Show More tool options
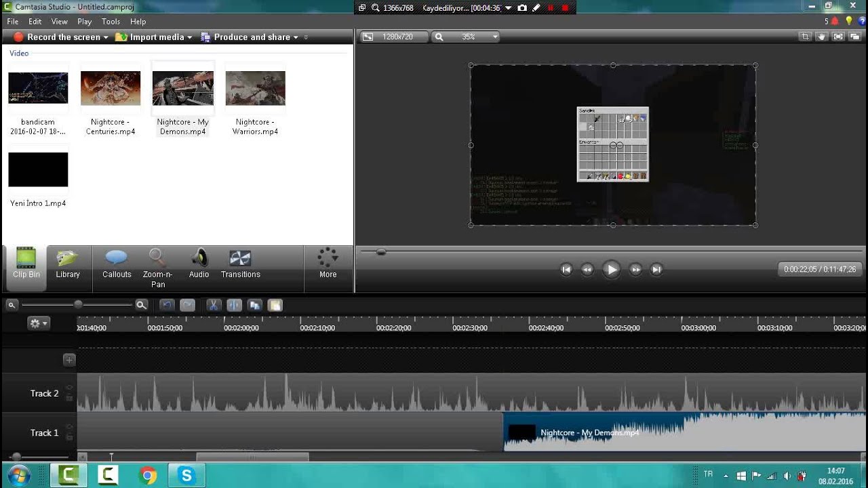Image resolution: width=868 pixels, height=488 pixels. pos(328,264)
